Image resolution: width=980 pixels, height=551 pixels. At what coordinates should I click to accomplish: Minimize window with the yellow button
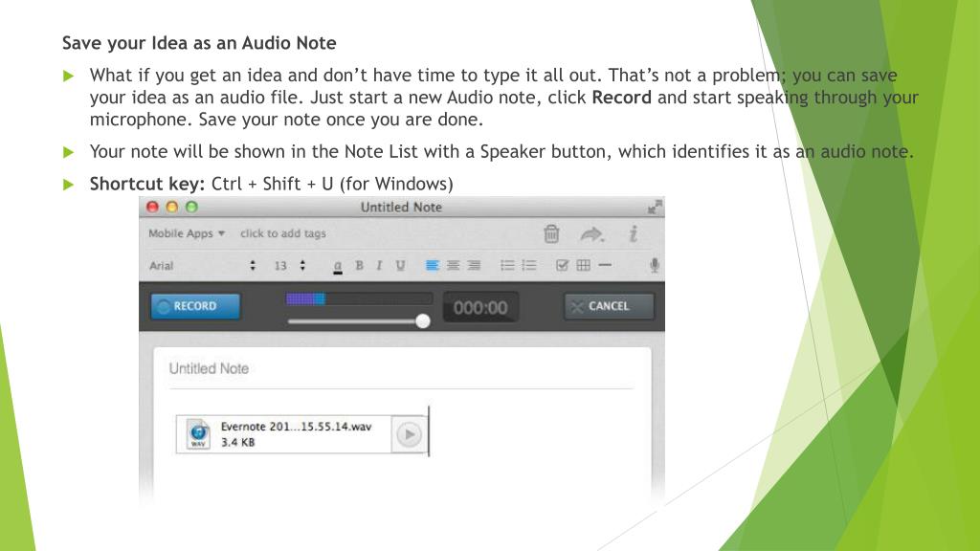coord(172,207)
